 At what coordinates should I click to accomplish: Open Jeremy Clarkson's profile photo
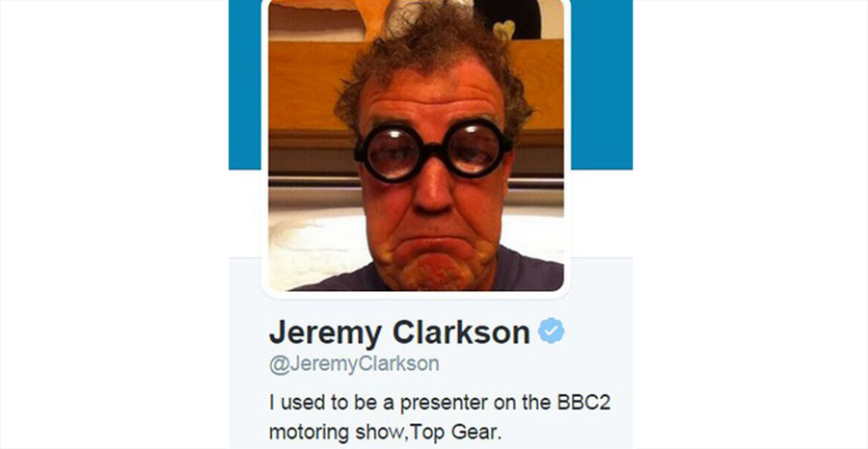(x=417, y=145)
